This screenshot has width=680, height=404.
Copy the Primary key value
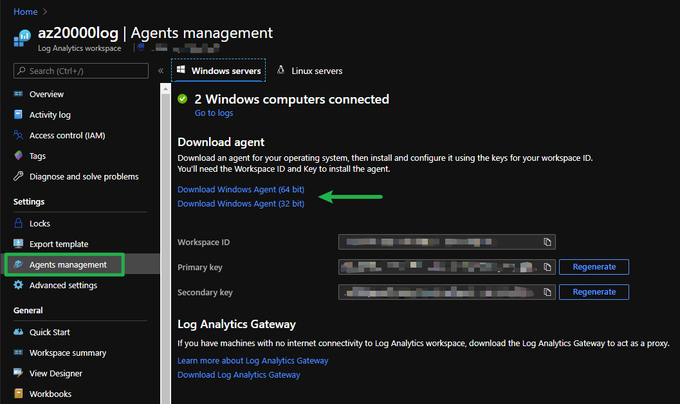[547, 267]
